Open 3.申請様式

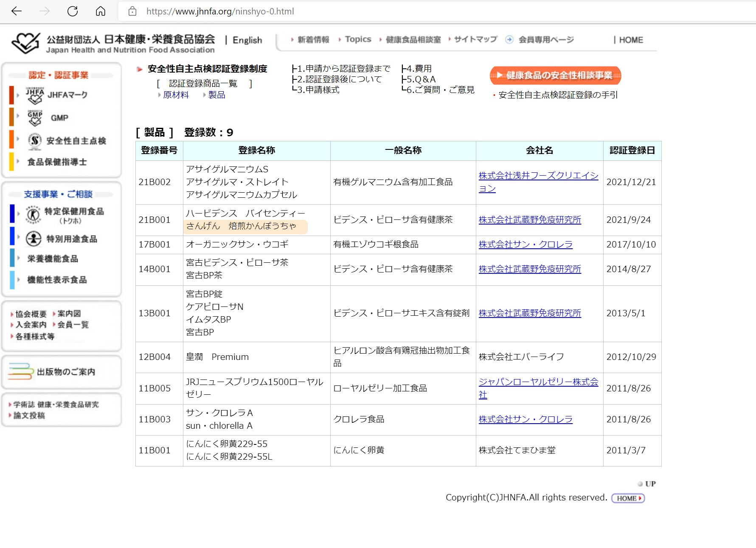(x=318, y=90)
